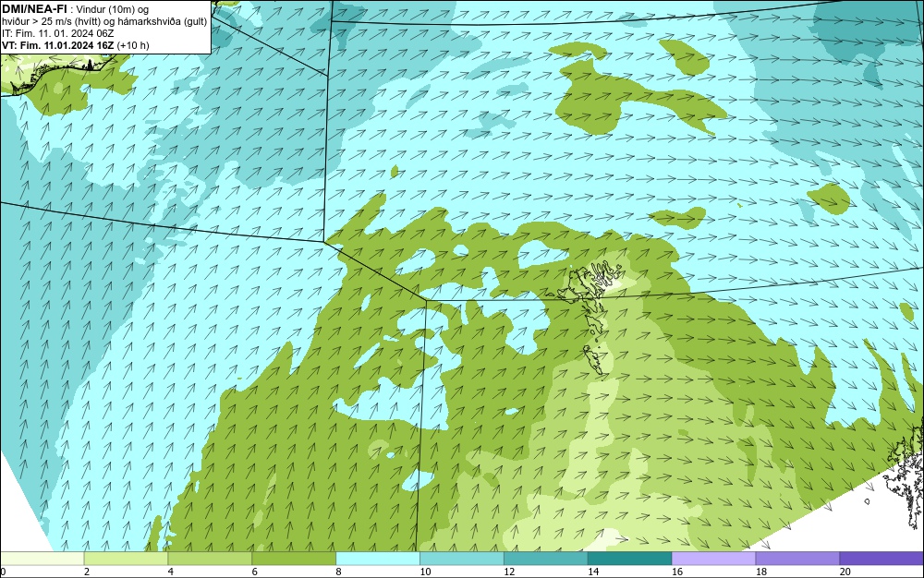Image resolution: width=924 pixels, height=578 pixels.
Task: Click the legend scale label "10"
Action: (x=425, y=572)
